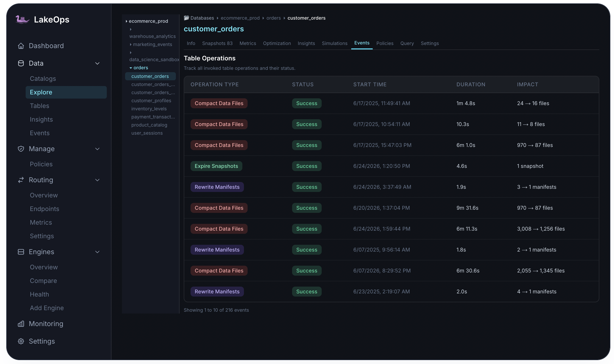Expand the data_science_sandbox tree arrow

(131, 53)
